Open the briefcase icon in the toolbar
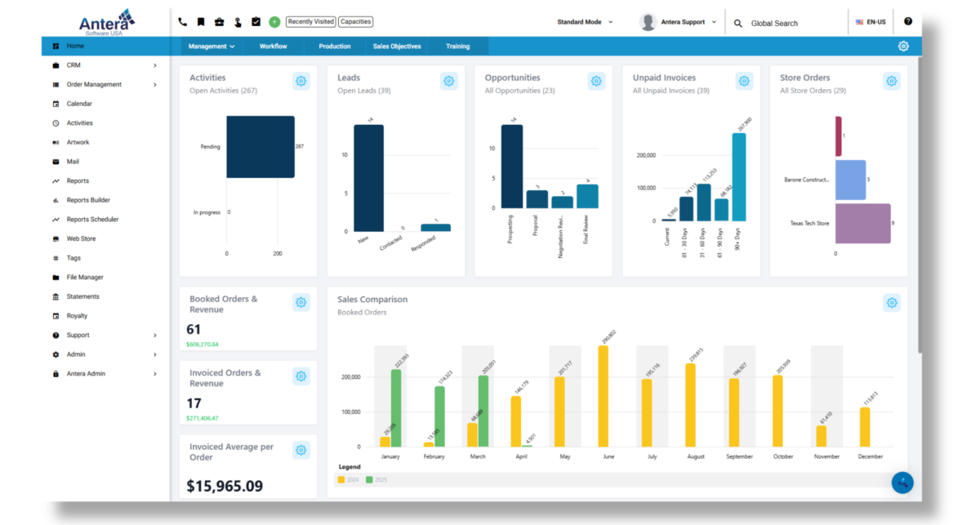The height and width of the screenshot is (525, 980). 219,22
